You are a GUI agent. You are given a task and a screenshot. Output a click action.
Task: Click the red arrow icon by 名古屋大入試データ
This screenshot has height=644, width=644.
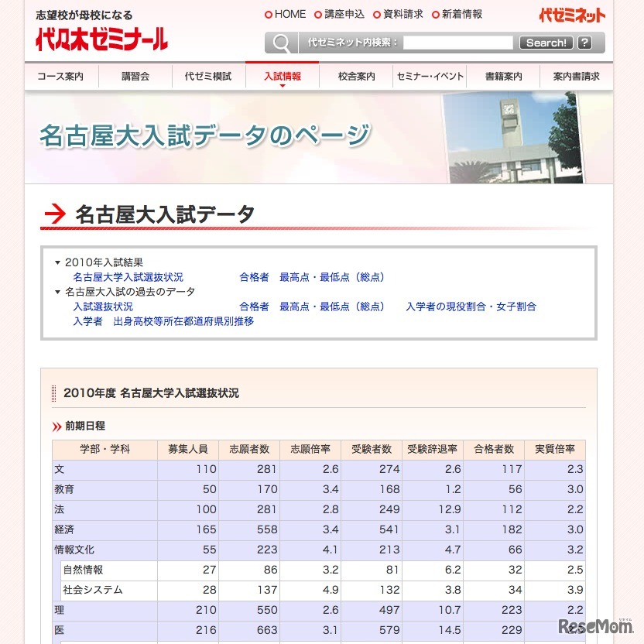tap(55, 214)
